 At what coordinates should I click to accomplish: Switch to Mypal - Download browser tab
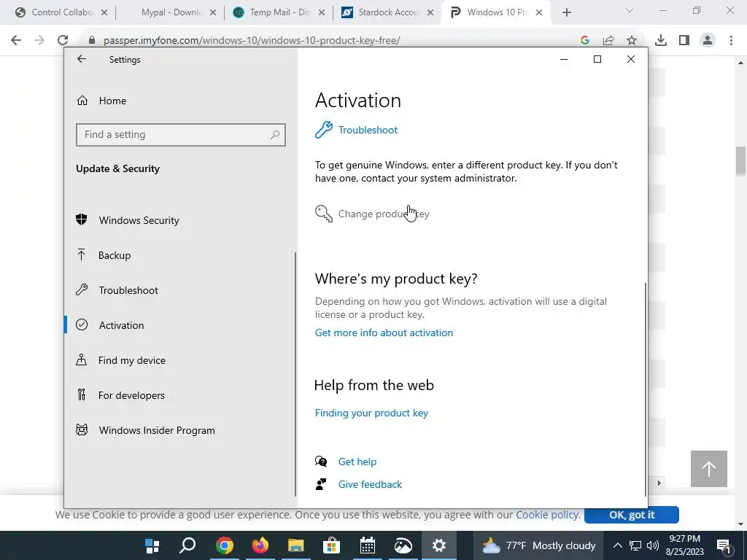[x=171, y=12]
